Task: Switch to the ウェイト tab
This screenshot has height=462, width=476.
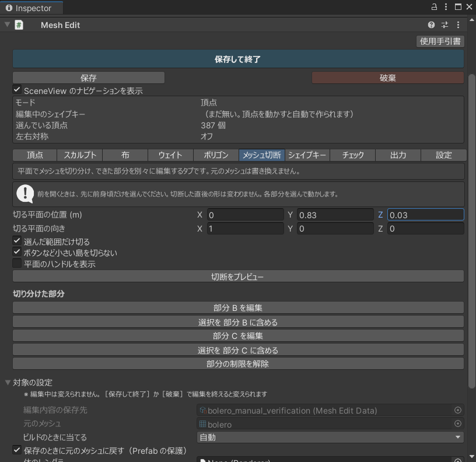Action: (x=170, y=155)
